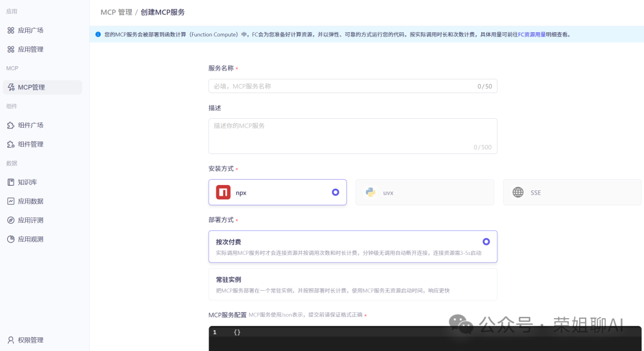Open 知识库 via its book icon
This screenshot has height=351, width=644.
coord(12,182)
